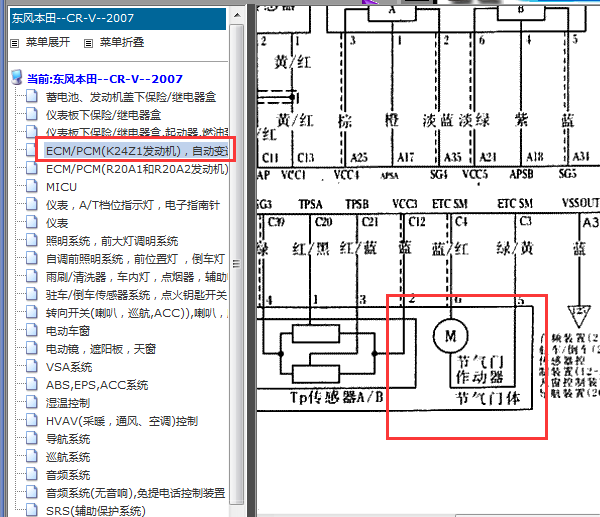Click the VSSOUT pin label in diagram

[x=580, y=203]
